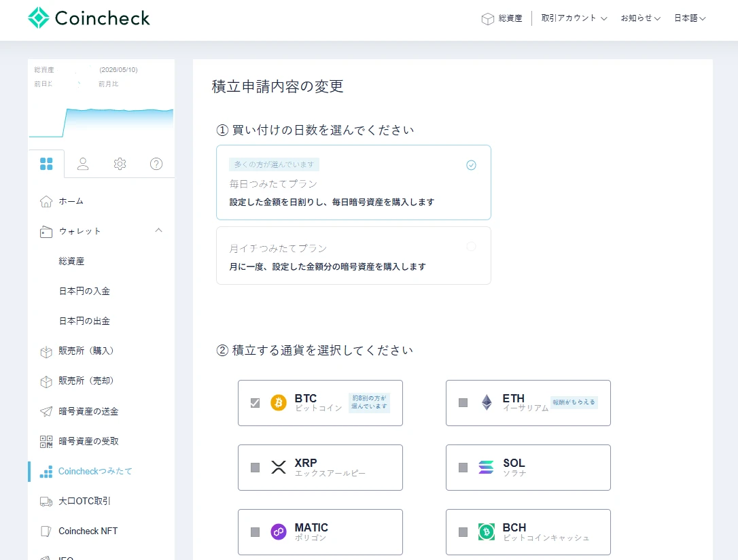
Task: Open 暗号資産の受取 link
Action: pos(88,442)
